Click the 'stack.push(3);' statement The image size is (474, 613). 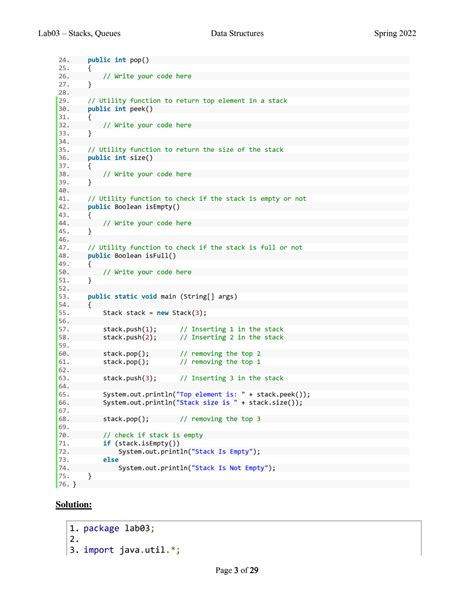pos(129,378)
